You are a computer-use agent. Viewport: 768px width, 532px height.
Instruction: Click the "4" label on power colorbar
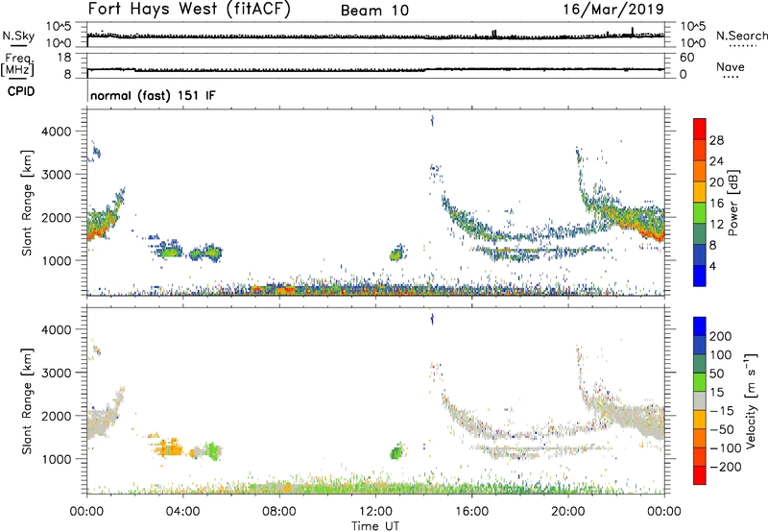point(712,266)
